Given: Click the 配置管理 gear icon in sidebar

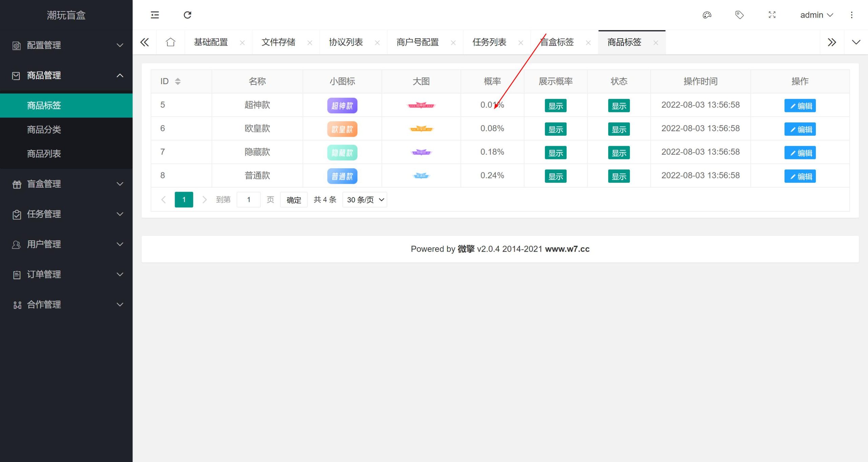Looking at the screenshot, I should [x=16, y=45].
